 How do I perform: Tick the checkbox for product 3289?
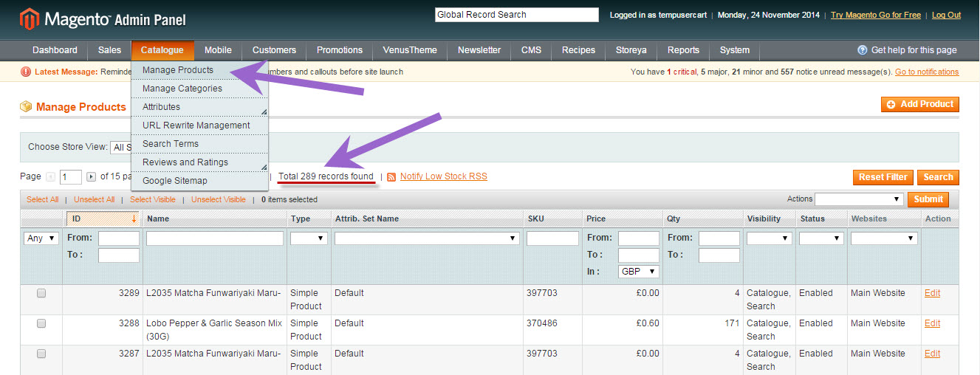[x=41, y=293]
